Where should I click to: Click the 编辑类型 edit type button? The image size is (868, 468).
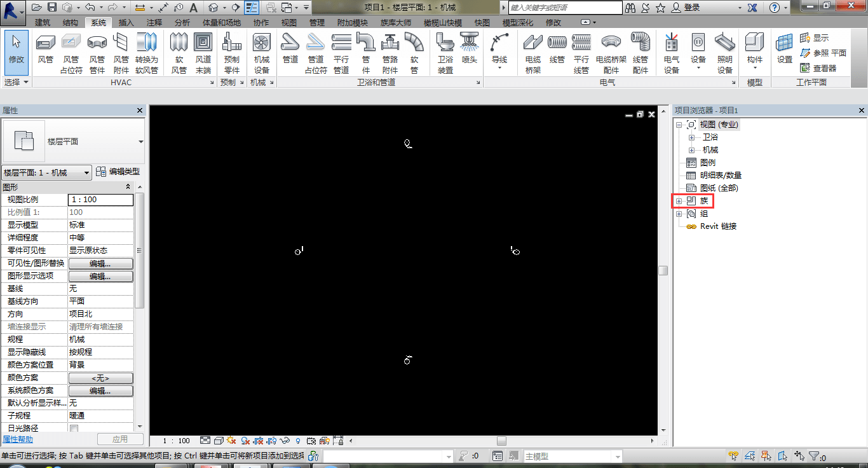pyautogui.click(x=118, y=172)
